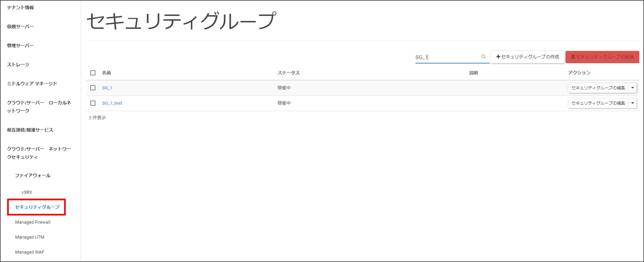Viewport: 644px width, 262px height.
Task: Open 仮想サーバー menu item
Action: pos(20,26)
